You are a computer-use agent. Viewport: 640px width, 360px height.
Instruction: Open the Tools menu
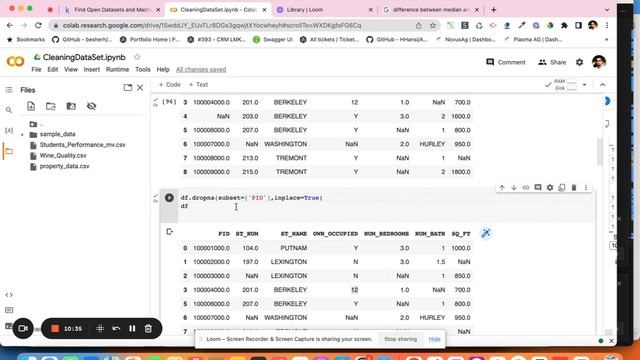click(142, 69)
